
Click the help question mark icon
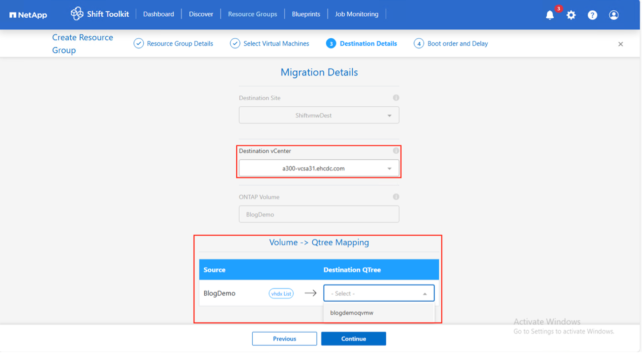pos(592,15)
